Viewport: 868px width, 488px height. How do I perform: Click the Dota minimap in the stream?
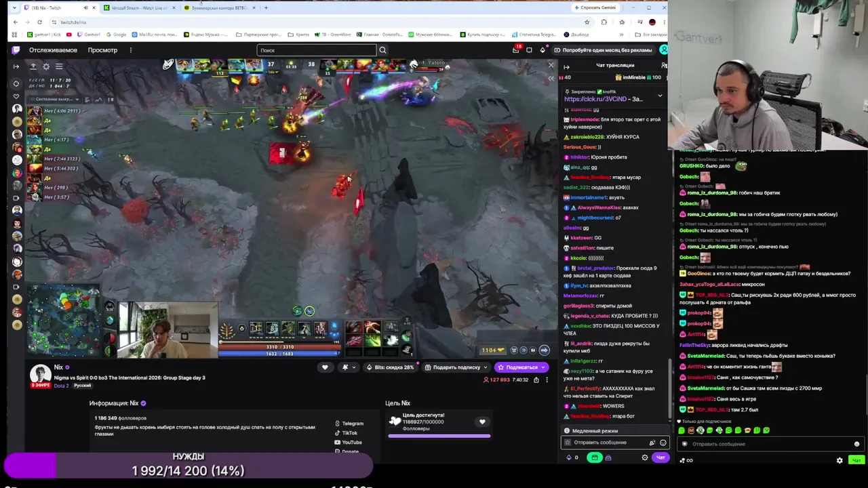coord(64,321)
